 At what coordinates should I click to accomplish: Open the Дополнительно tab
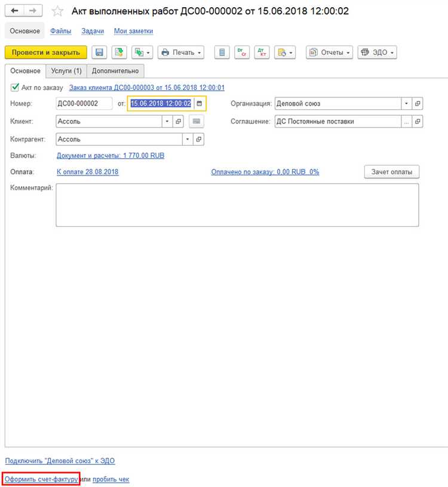click(115, 71)
